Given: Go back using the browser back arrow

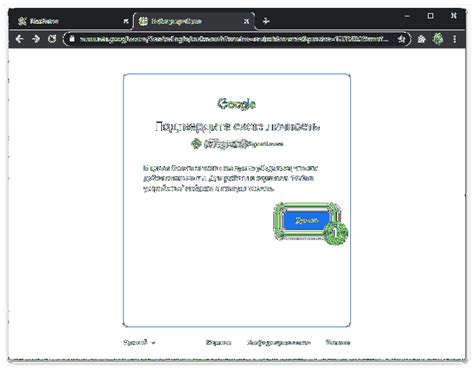Looking at the screenshot, I should click(x=19, y=39).
